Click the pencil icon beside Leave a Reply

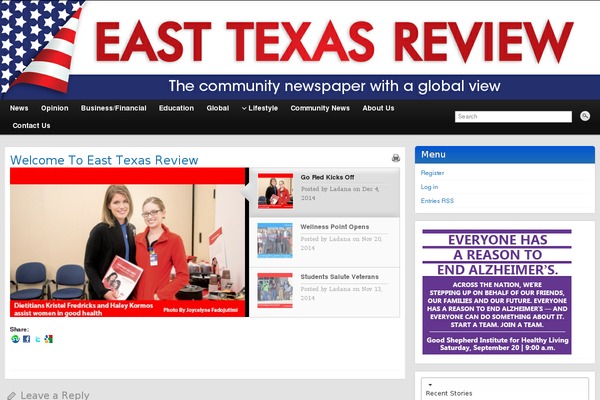click(11, 395)
